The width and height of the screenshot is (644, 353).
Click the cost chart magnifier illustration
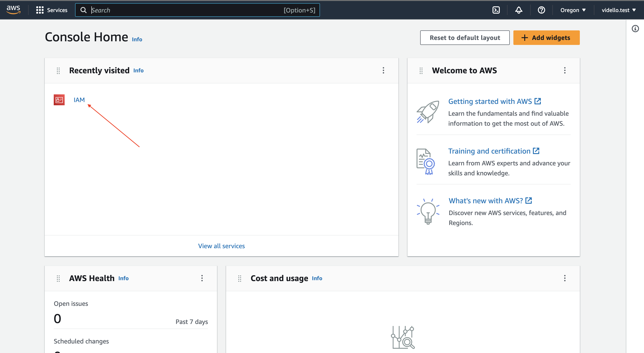(403, 337)
